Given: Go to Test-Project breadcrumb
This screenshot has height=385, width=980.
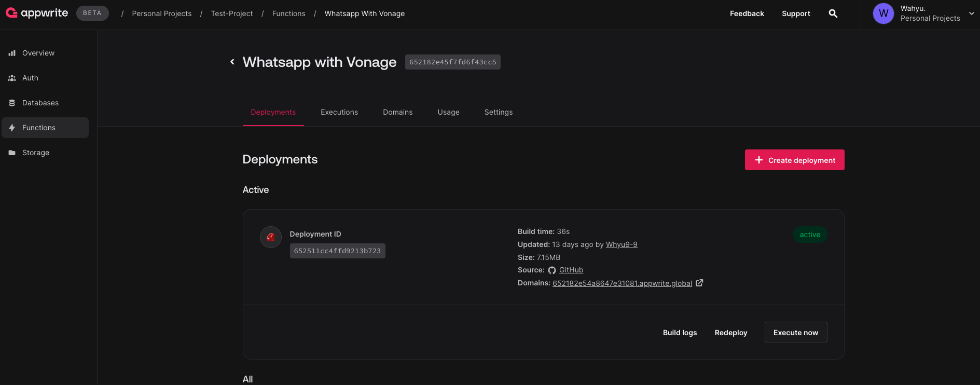Looking at the screenshot, I should (x=232, y=13).
